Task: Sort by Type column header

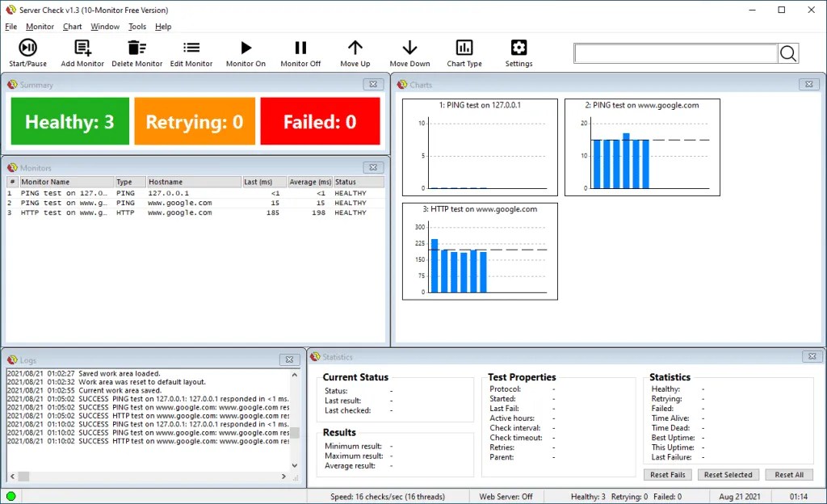Action: point(130,182)
